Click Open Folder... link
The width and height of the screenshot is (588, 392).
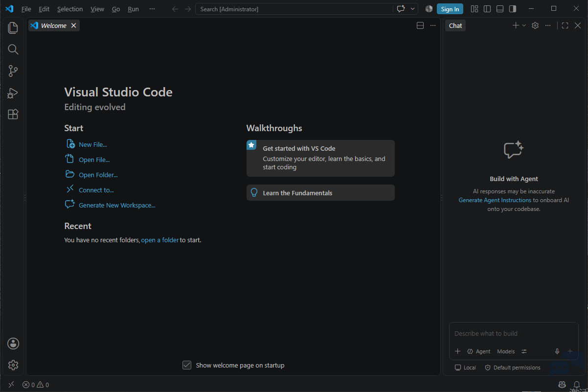click(x=98, y=175)
